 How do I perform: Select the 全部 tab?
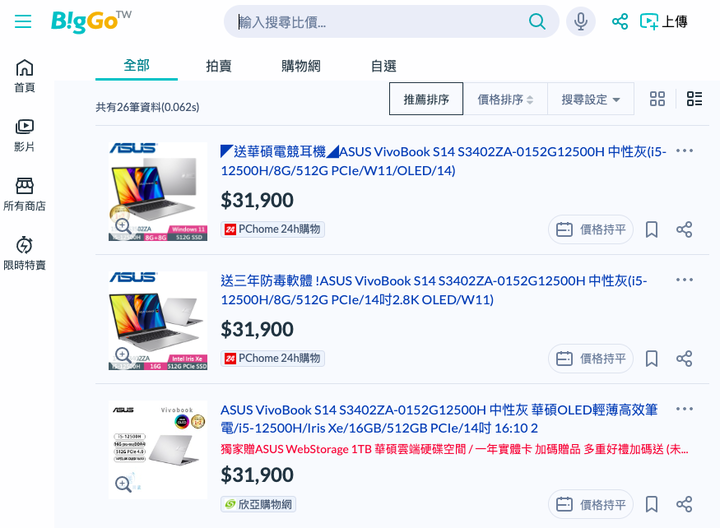point(136,66)
